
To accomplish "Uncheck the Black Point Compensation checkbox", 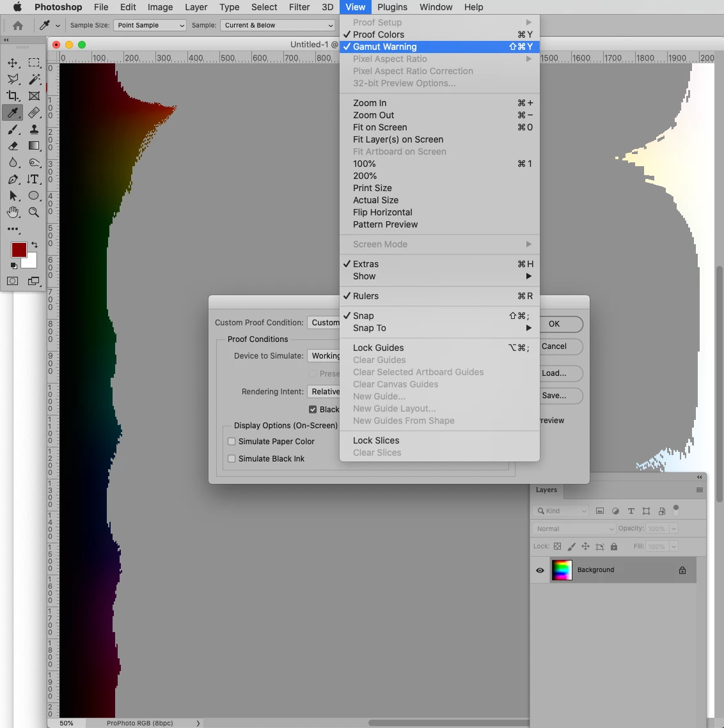I will tap(313, 410).
